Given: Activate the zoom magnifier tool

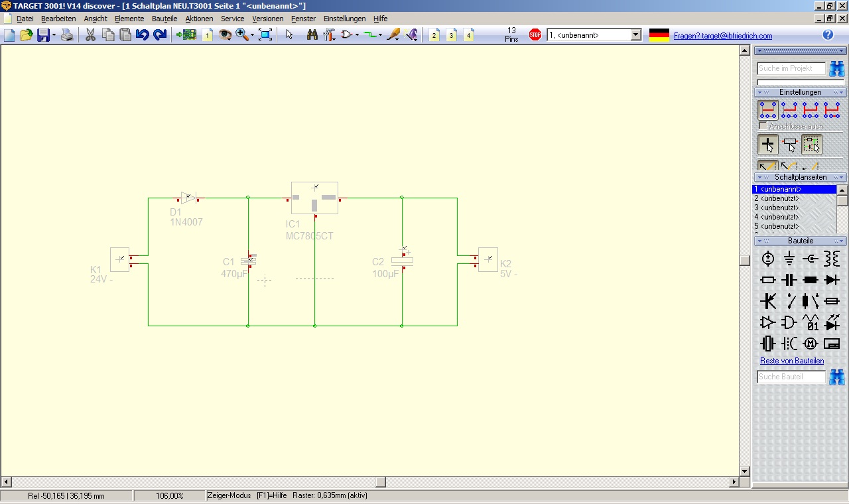Looking at the screenshot, I should [x=241, y=35].
